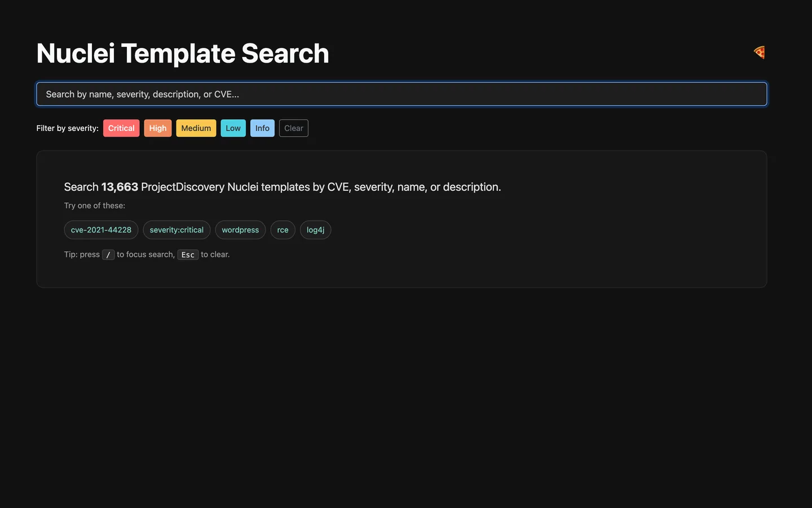Filter by Critical severity
The width and height of the screenshot is (812, 508).
pyautogui.click(x=121, y=128)
